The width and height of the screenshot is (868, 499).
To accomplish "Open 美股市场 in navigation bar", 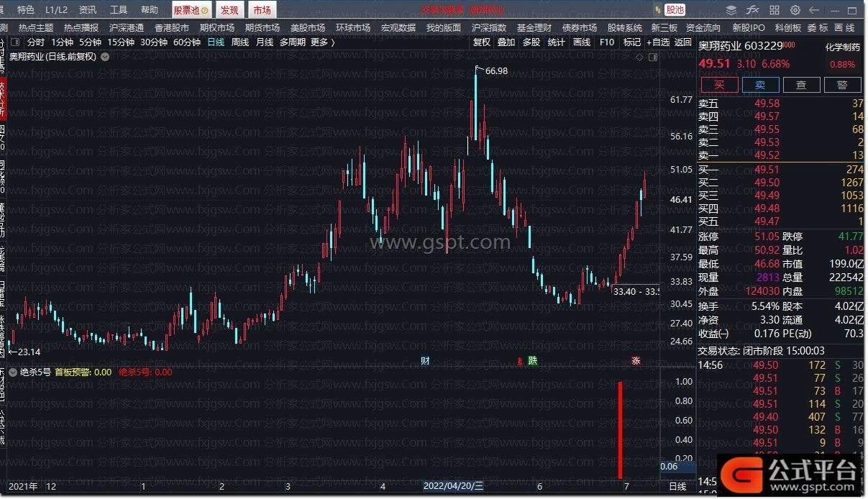I will [308, 28].
